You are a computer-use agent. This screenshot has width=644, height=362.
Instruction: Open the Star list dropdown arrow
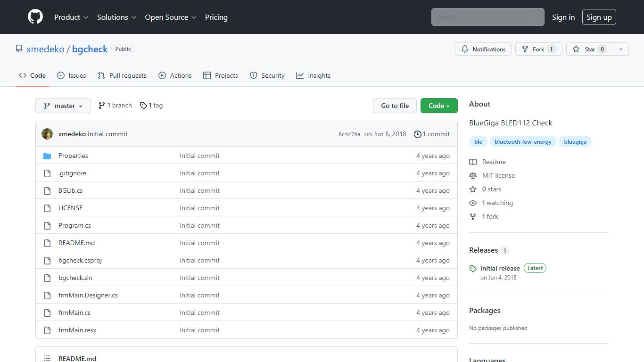pyautogui.click(x=621, y=49)
